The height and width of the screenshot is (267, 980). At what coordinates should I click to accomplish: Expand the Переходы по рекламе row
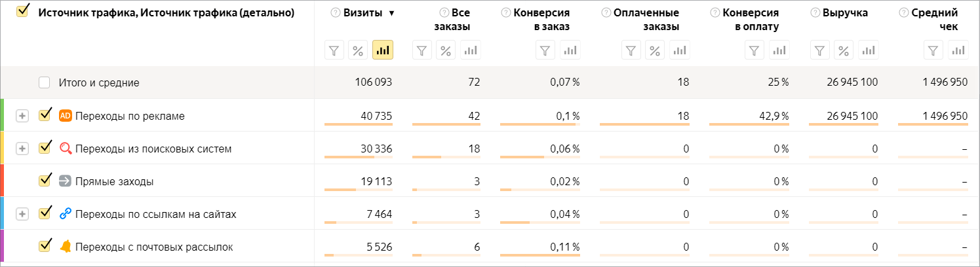click(x=22, y=116)
